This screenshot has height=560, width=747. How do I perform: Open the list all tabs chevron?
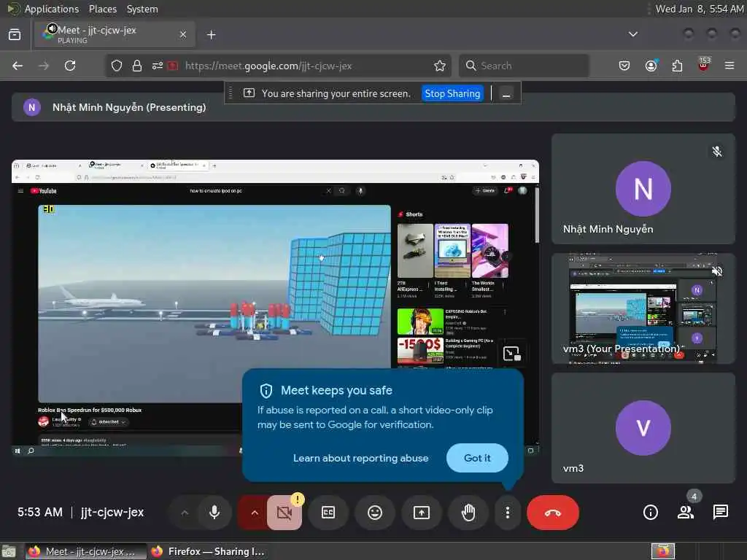tap(633, 34)
